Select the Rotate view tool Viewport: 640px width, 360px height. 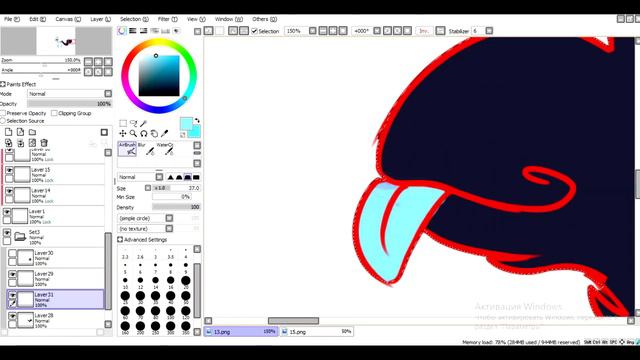[144, 133]
